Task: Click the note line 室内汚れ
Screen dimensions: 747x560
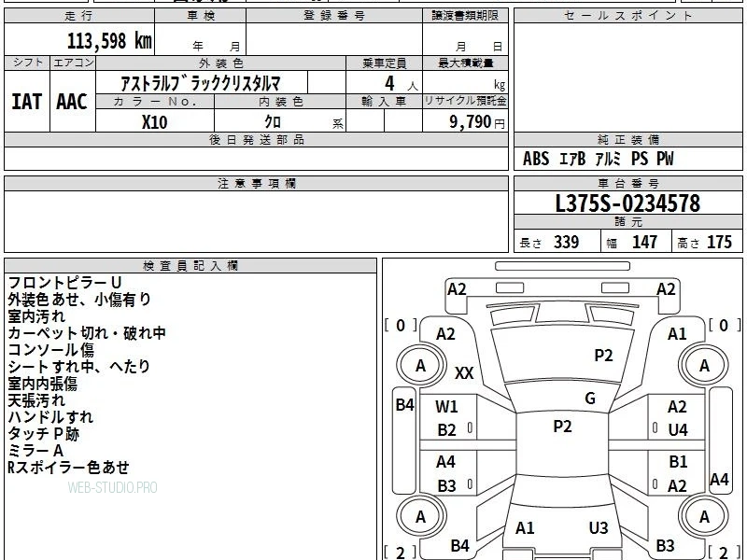Action: click(36, 316)
